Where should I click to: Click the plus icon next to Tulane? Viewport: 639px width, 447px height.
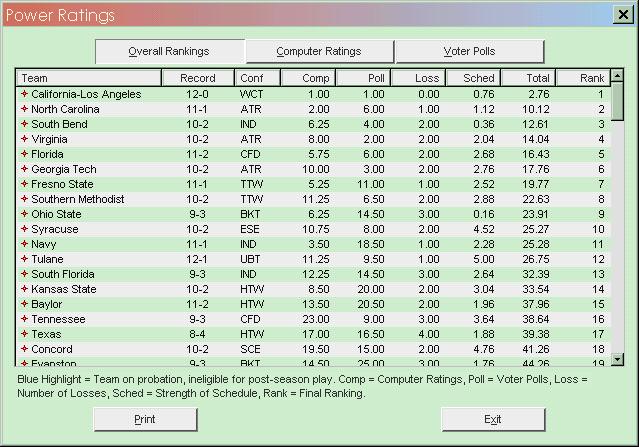tap(24, 259)
